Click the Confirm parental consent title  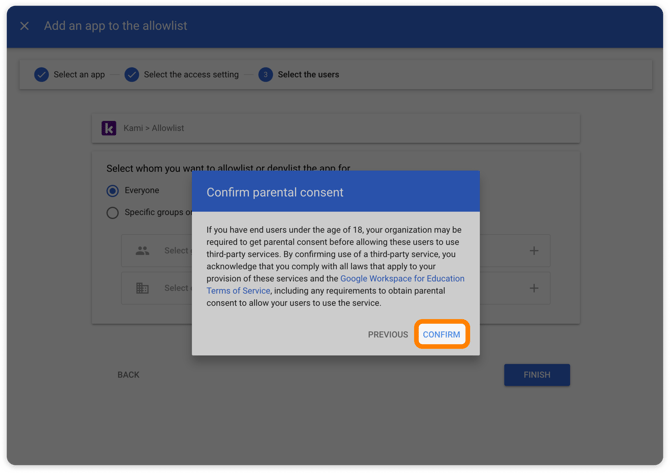click(274, 193)
